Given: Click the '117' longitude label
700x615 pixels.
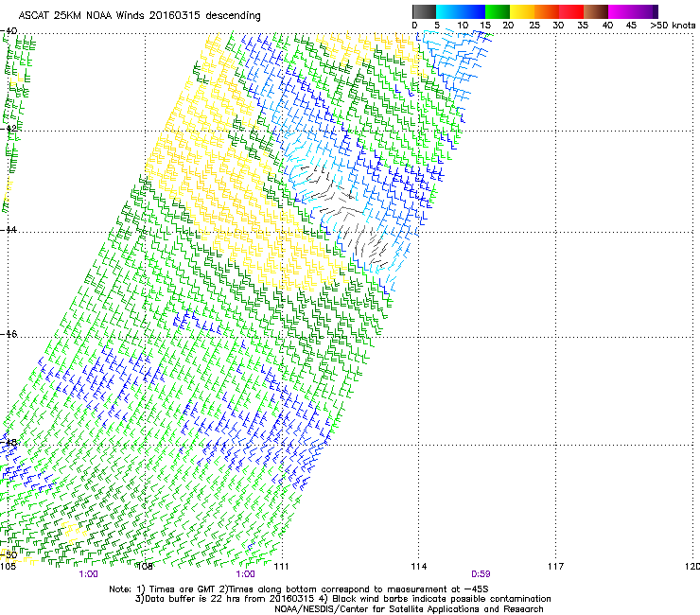Looking at the screenshot, I should click(555, 567).
